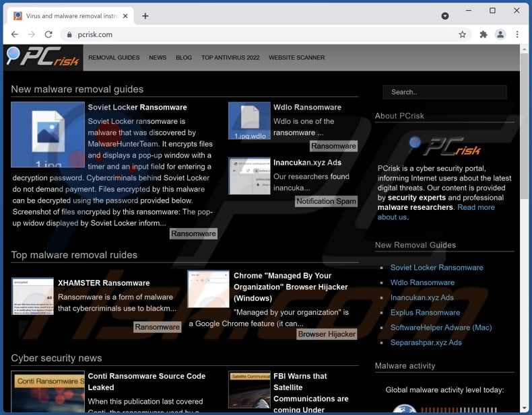Open a new tab with plus button
Image resolution: width=532 pixels, height=415 pixels.
tap(145, 16)
